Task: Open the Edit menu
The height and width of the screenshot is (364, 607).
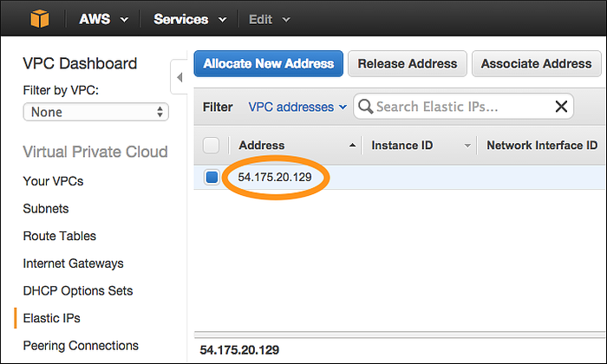Action: pos(270,18)
